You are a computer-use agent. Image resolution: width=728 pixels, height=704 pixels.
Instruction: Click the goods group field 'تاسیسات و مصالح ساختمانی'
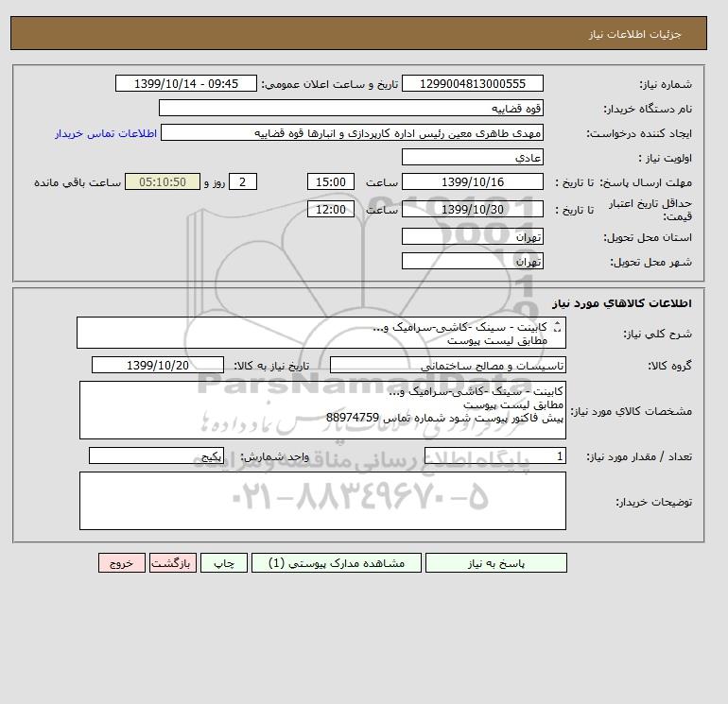pyautogui.click(x=447, y=365)
